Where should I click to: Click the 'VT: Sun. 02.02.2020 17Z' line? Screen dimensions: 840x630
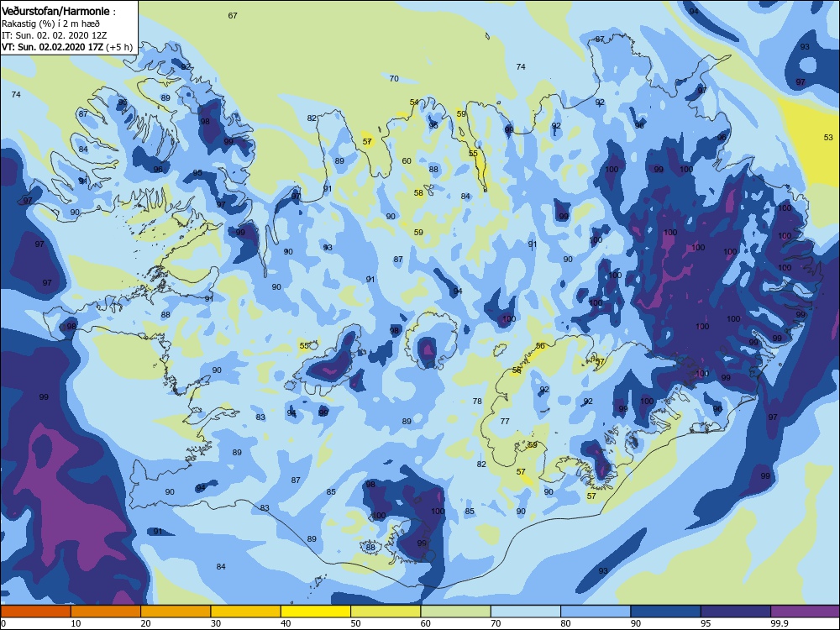52,47
